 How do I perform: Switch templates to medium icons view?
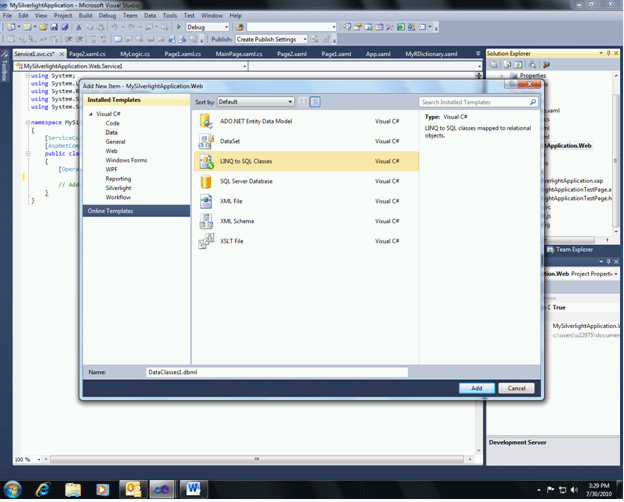point(315,102)
